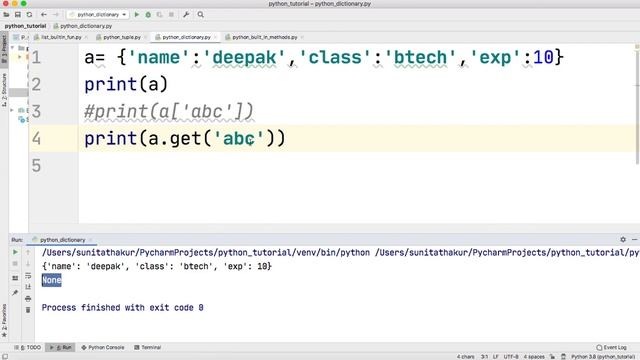The width and height of the screenshot is (640, 360).
Task: Click the commented print line 3
Action: pos(169,111)
